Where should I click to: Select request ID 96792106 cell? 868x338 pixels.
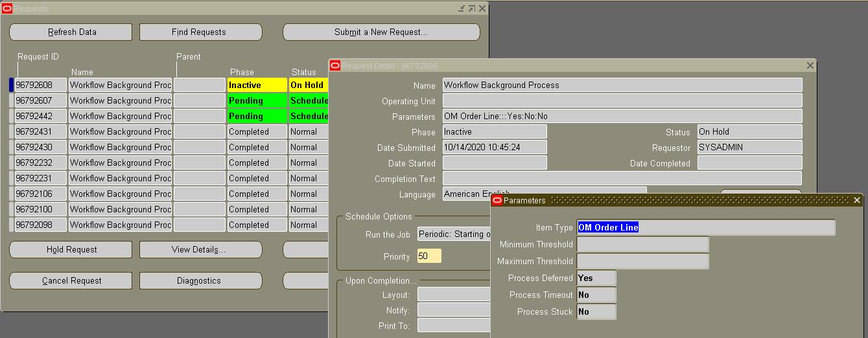[x=41, y=194]
